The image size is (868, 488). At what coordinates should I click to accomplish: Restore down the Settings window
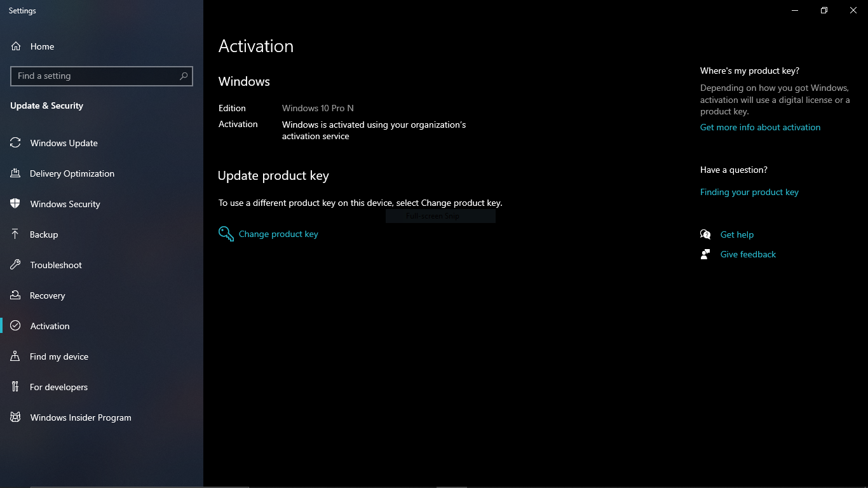(x=824, y=10)
